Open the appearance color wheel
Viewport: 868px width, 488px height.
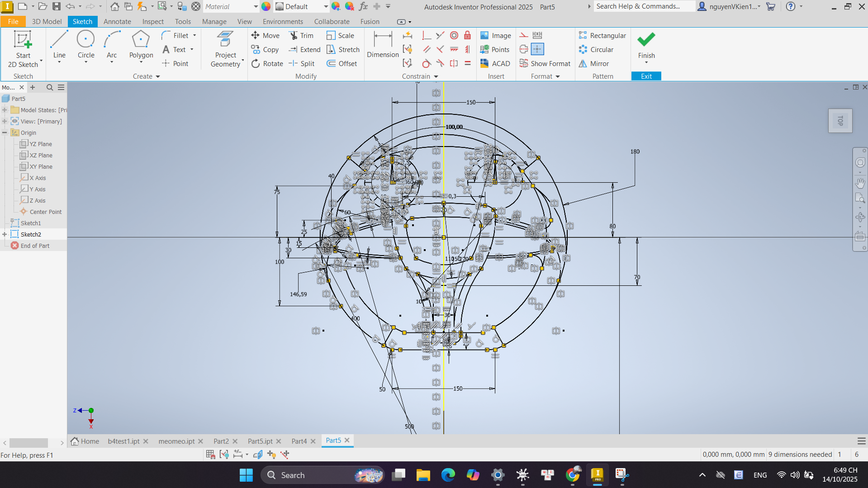[266, 7]
